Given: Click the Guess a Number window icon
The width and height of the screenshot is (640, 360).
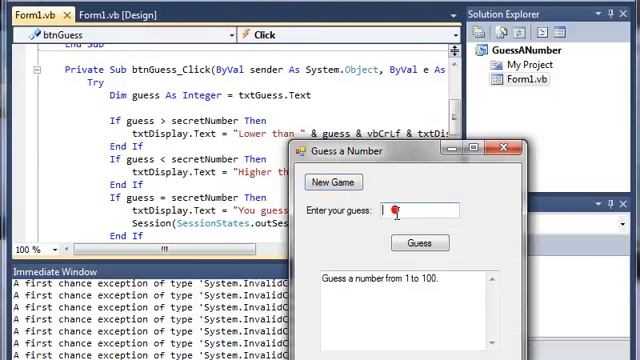Looking at the screenshot, I should click(301, 151).
